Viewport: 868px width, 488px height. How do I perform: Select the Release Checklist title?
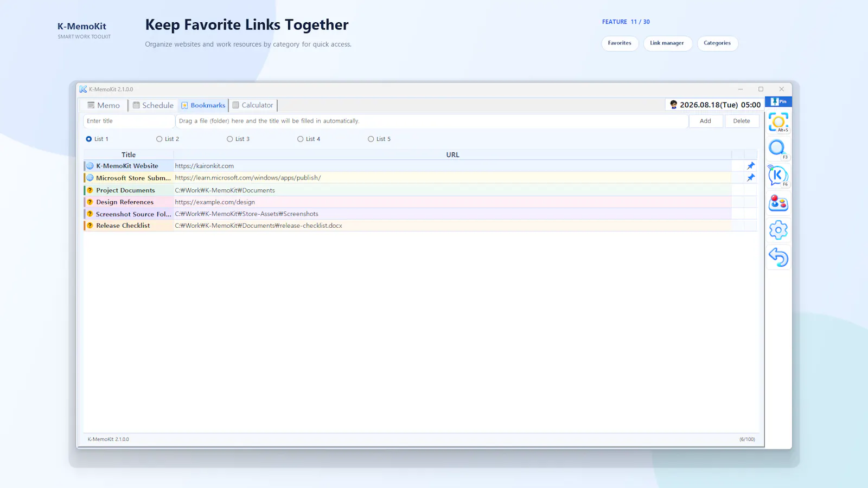click(123, 226)
